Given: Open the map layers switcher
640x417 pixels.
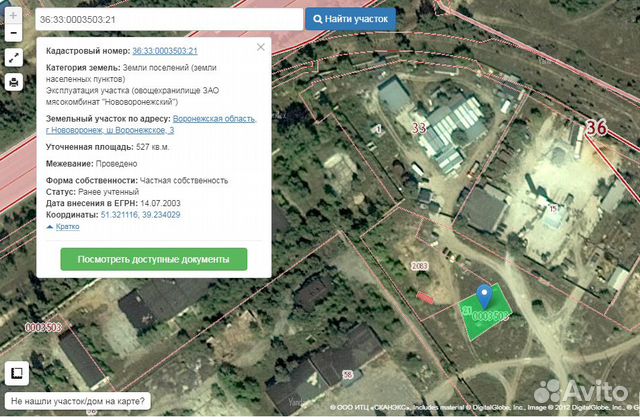Looking at the screenshot, I should pos(16,374).
